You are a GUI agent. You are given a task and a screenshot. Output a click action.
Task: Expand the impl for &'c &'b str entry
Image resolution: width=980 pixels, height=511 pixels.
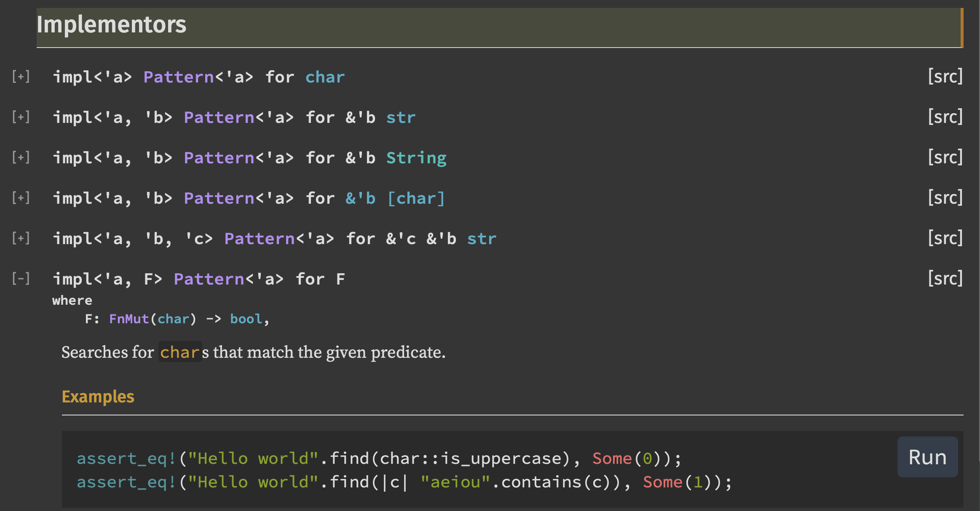[x=21, y=238]
